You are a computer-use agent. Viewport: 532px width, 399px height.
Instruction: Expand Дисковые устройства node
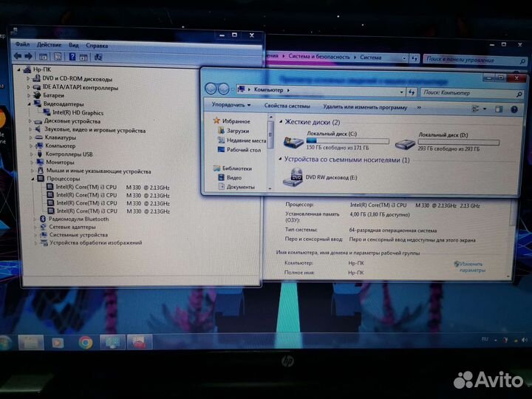coord(30,121)
